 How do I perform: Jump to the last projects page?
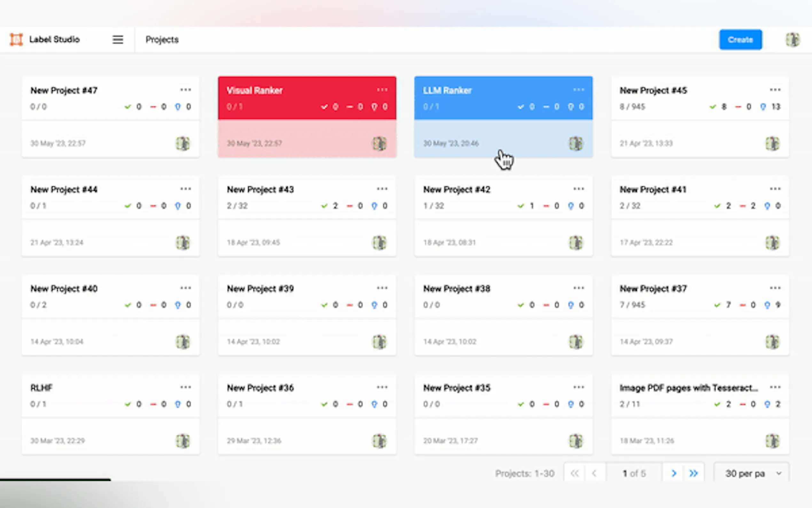tap(693, 473)
